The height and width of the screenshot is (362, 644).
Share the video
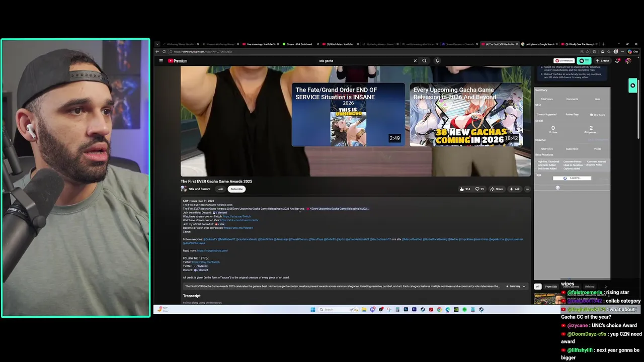point(497,189)
